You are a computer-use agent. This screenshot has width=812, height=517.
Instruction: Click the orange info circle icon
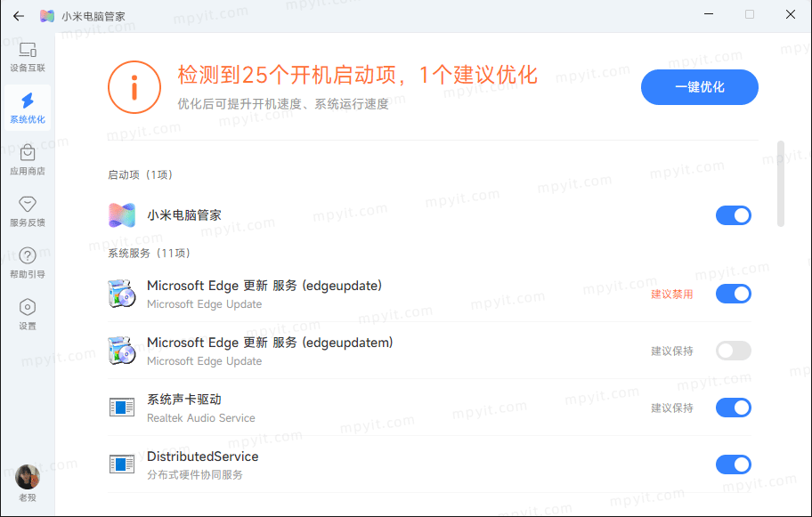[x=134, y=87]
